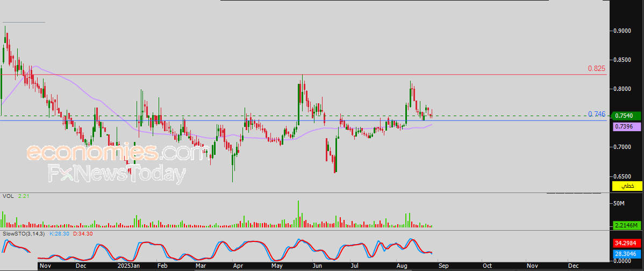Click the Apr marker on time axis
This screenshot has width=644, height=271.
tap(237, 266)
